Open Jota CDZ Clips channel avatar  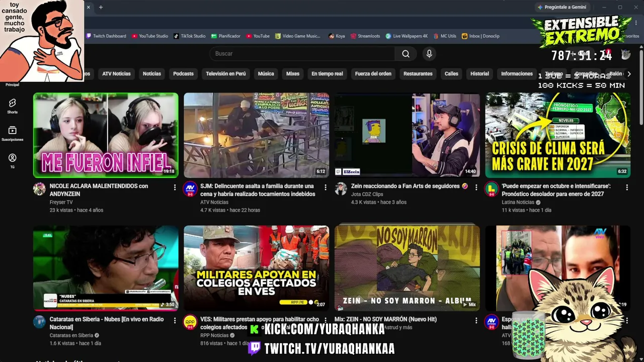tap(341, 189)
